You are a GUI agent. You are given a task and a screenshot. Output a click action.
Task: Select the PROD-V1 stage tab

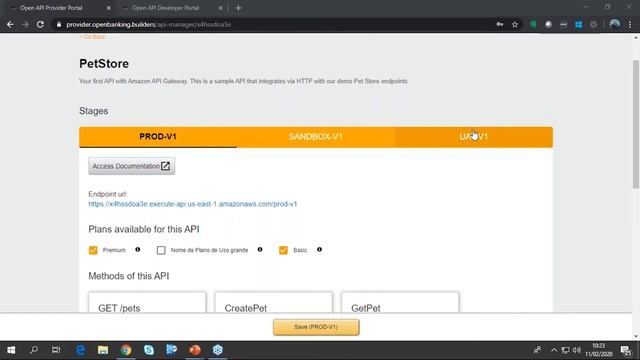click(158, 137)
